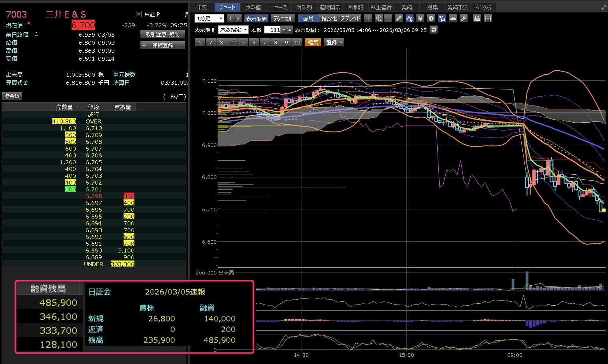Viewport: 608px width, 364px height.
Task: Open the 登録 dropdown menu
Action: click(x=334, y=42)
